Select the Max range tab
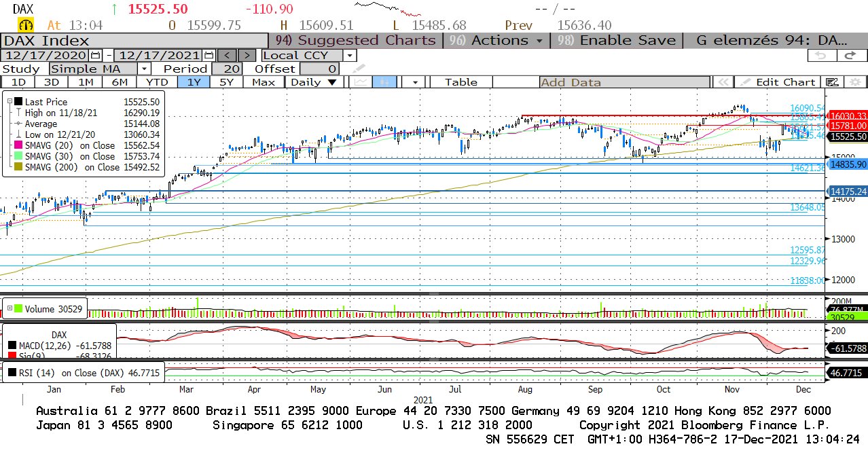Screen dimensions: 868x455 [264, 82]
